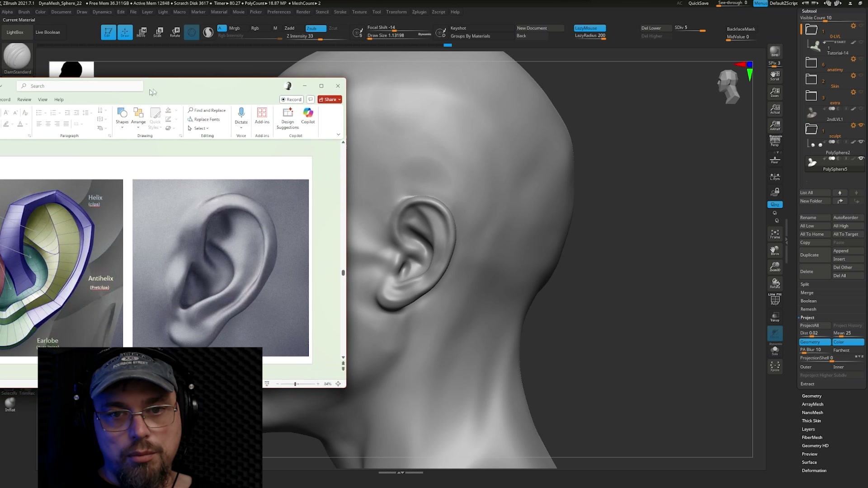Screen dimensions: 868x488
Task: Select the Move gizmo mode icon
Action: (x=142, y=32)
